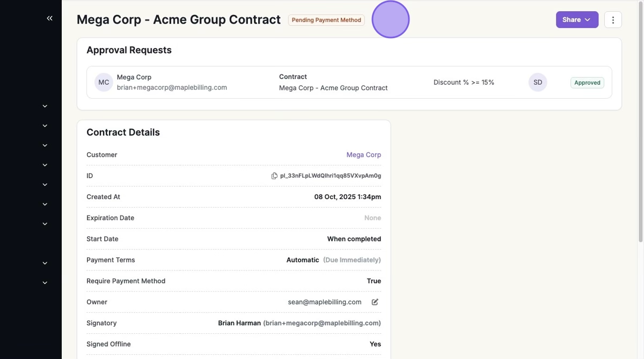The image size is (644, 359).
Task: Expand the last sidebar chevron section
Action: (45, 283)
